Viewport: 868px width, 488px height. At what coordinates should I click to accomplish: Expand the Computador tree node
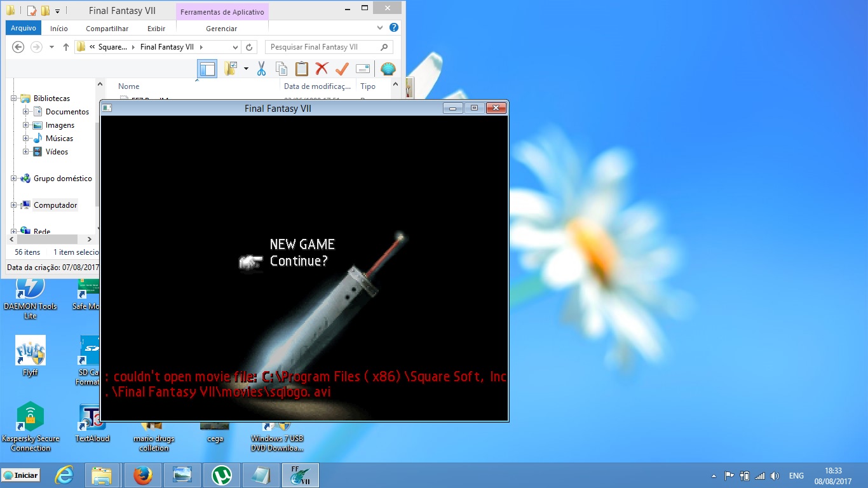13,205
